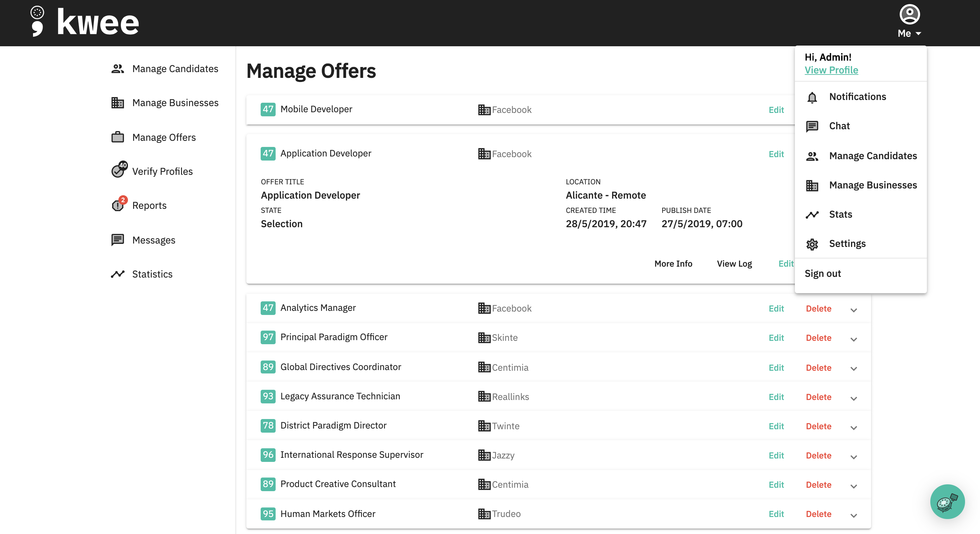Click the Manage Candidates people icon in sidebar
980x534 pixels.
coord(117,69)
